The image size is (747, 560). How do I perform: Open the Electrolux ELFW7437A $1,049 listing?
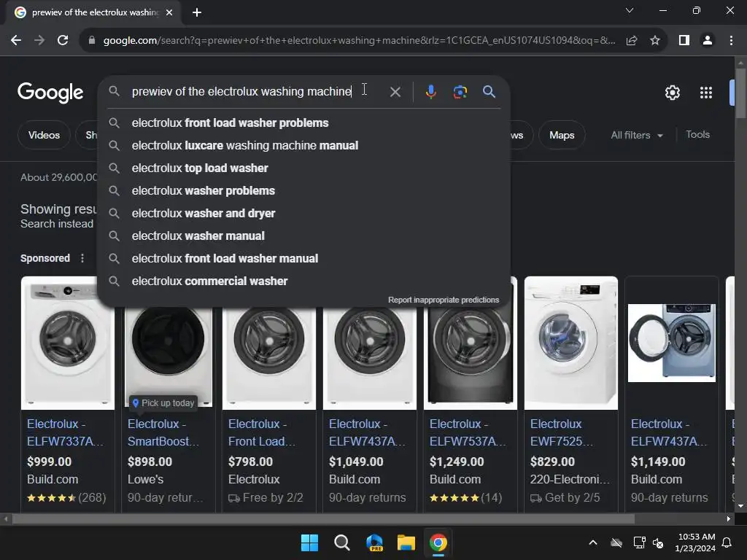[x=367, y=432]
